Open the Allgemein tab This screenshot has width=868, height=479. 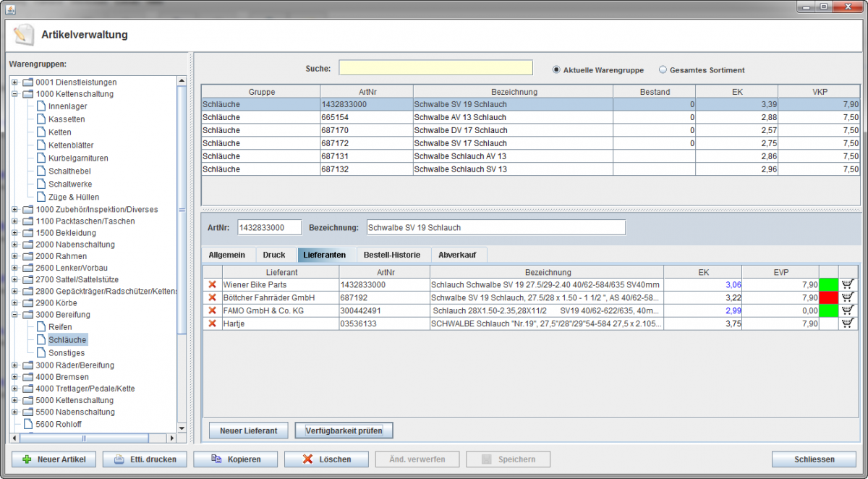pyautogui.click(x=227, y=255)
